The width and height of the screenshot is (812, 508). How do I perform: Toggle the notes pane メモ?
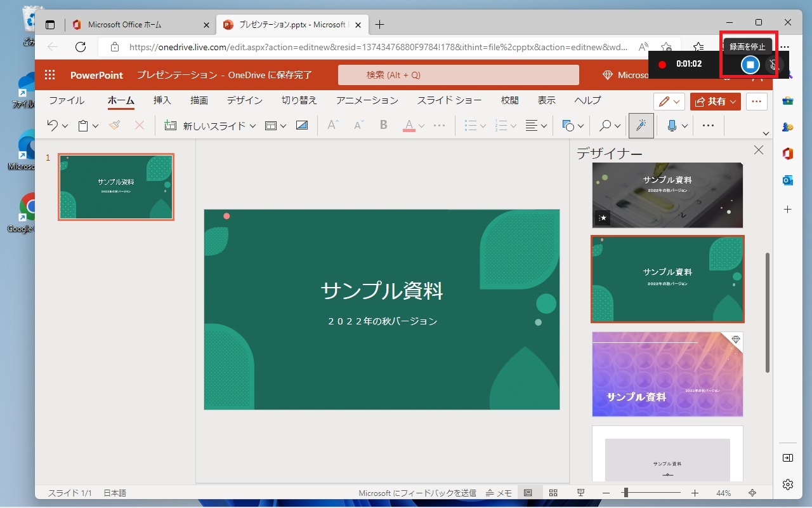(x=499, y=493)
